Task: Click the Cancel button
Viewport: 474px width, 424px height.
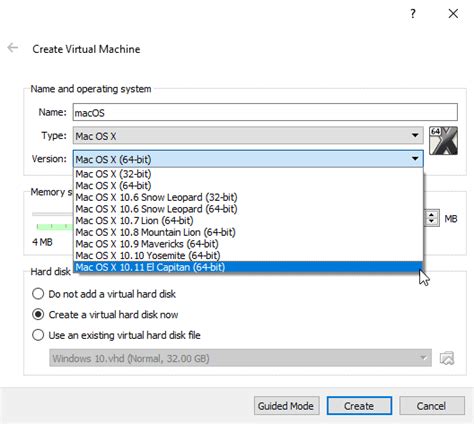Action: click(x=432, y=406)
